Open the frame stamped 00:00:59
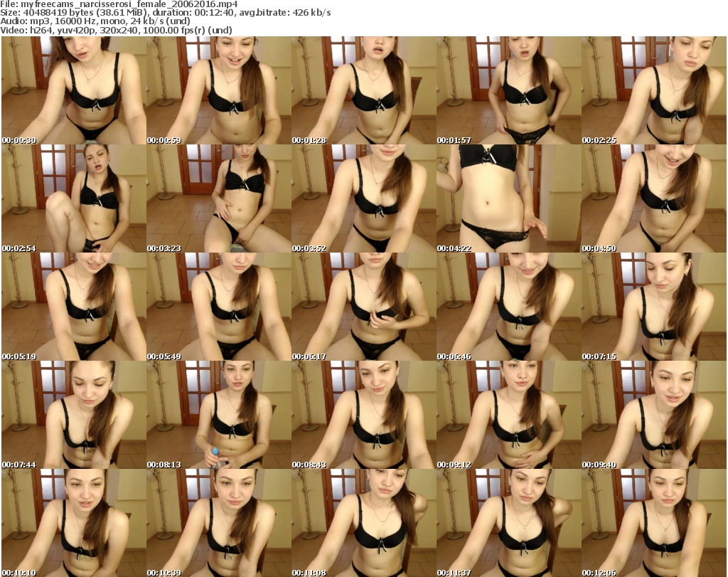The height and width of the screenshot is (577, 728). 219,90
